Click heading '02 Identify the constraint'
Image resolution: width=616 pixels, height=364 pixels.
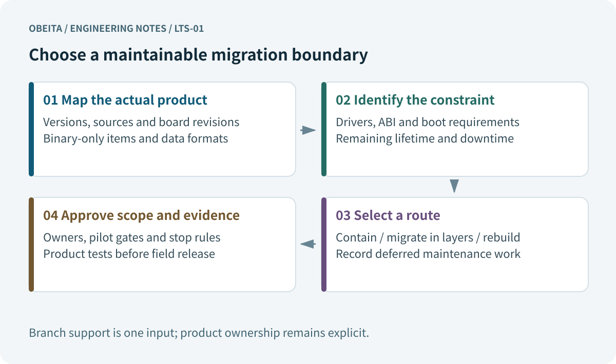[x=415, y=100]
